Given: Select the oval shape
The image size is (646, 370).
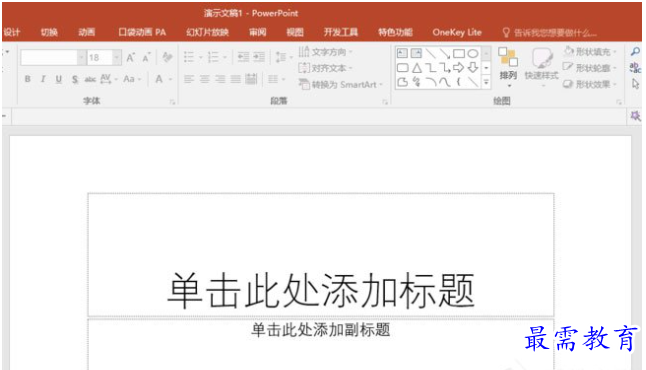Looking at the screenshot, I should [x=473, y=54].
